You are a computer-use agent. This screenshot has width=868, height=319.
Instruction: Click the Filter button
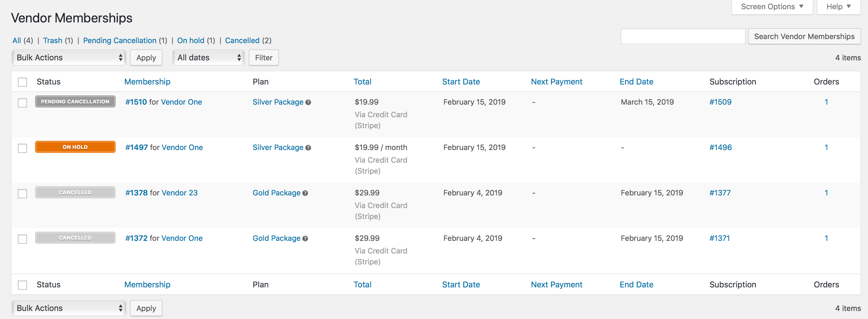(x=263, y=57)
